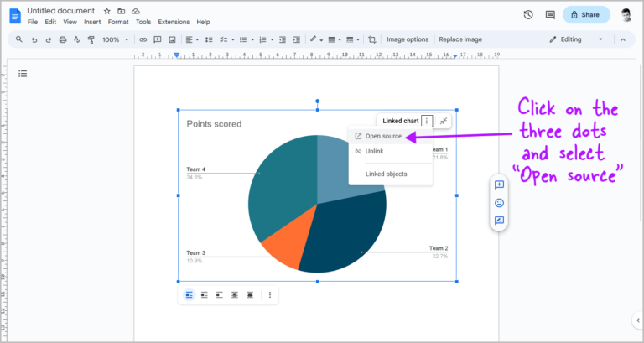Click the Undo arrow

click(34, 40)
